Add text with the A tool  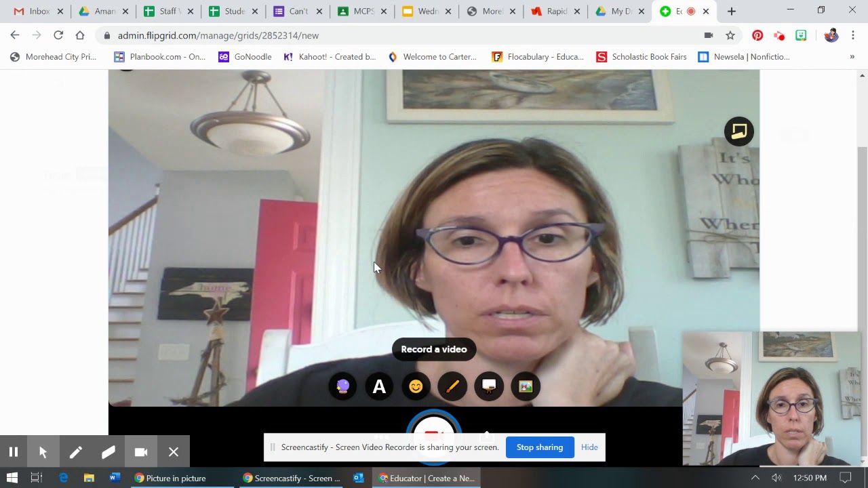[379, 386]
